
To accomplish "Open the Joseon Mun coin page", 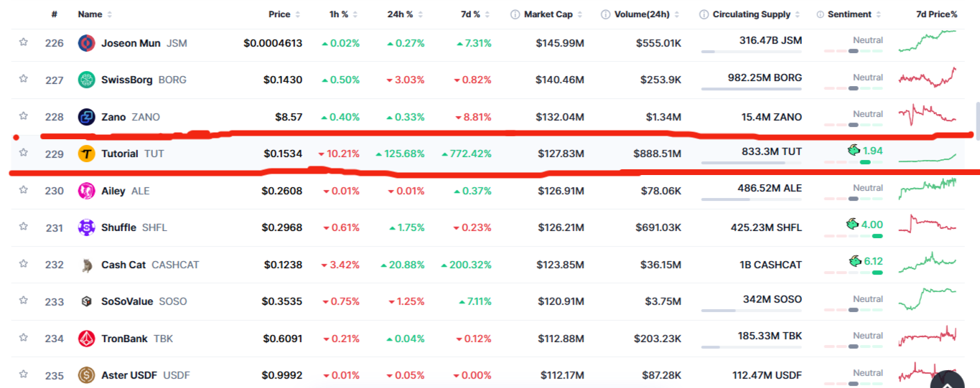I will pyautogui.click(x=131, y=43).
